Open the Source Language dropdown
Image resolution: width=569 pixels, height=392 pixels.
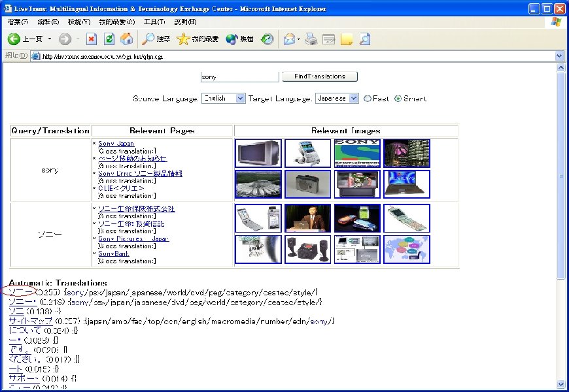(223, 98)
